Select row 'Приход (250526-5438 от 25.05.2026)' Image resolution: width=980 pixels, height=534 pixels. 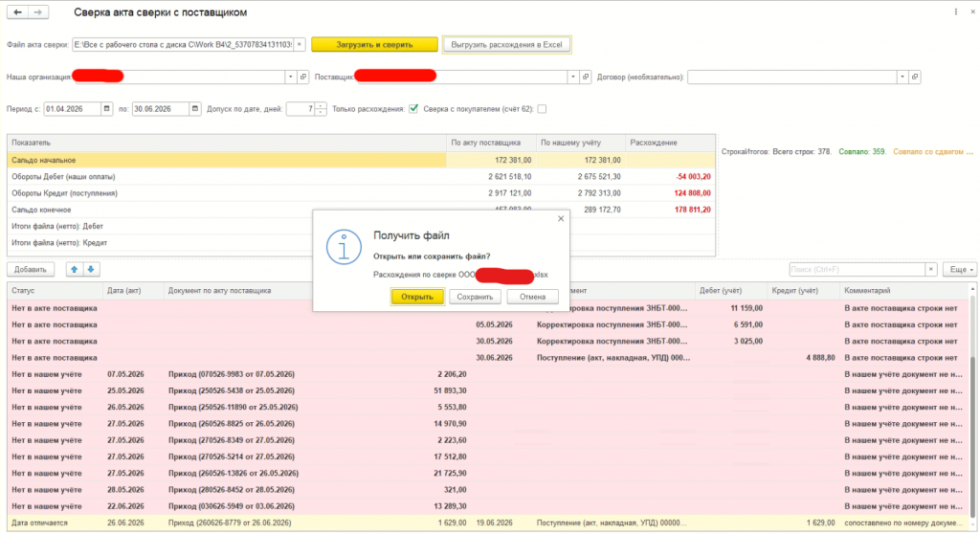coord(488,390)
